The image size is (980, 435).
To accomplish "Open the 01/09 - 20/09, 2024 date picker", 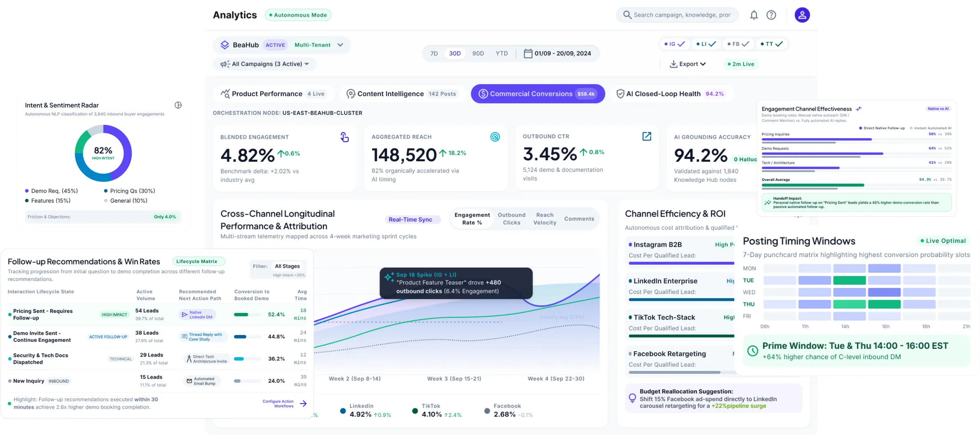I will 557,53.
